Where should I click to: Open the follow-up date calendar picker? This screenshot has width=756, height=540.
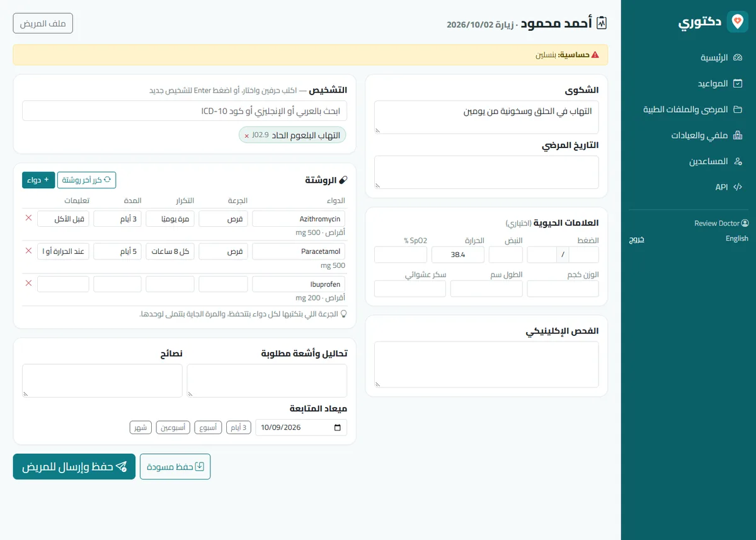[x=338, y=427]
